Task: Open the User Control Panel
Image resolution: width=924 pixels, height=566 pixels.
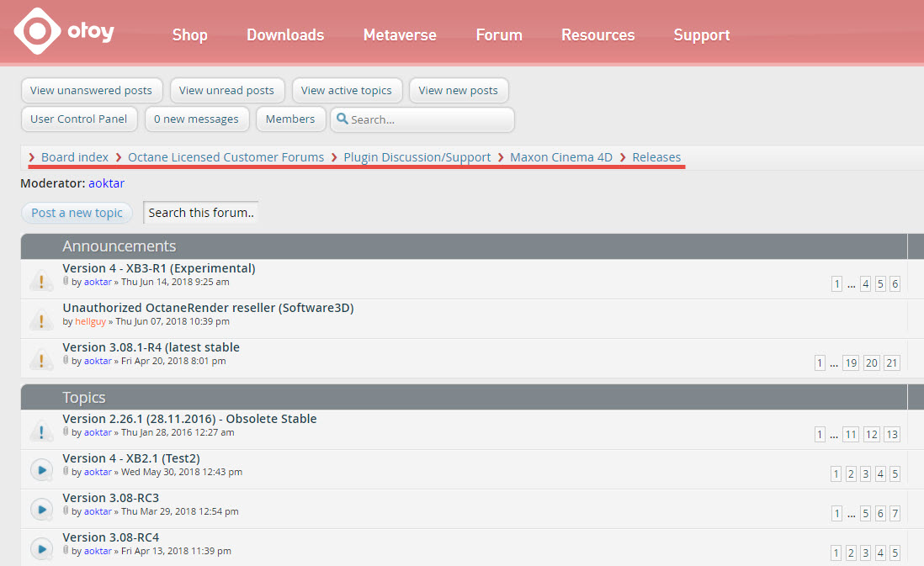Action: pyautogui.click(x=79, y=119)
